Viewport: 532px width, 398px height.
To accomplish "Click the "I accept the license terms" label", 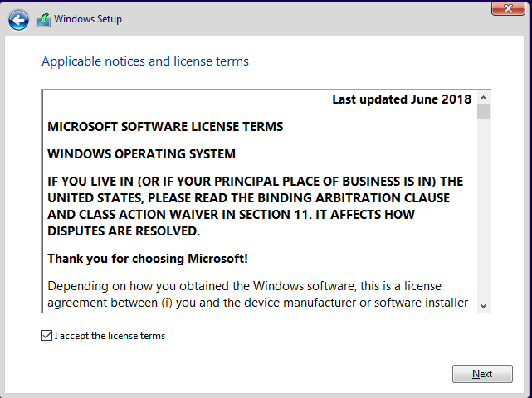I will pyautogui.click(x=110, y=336).
